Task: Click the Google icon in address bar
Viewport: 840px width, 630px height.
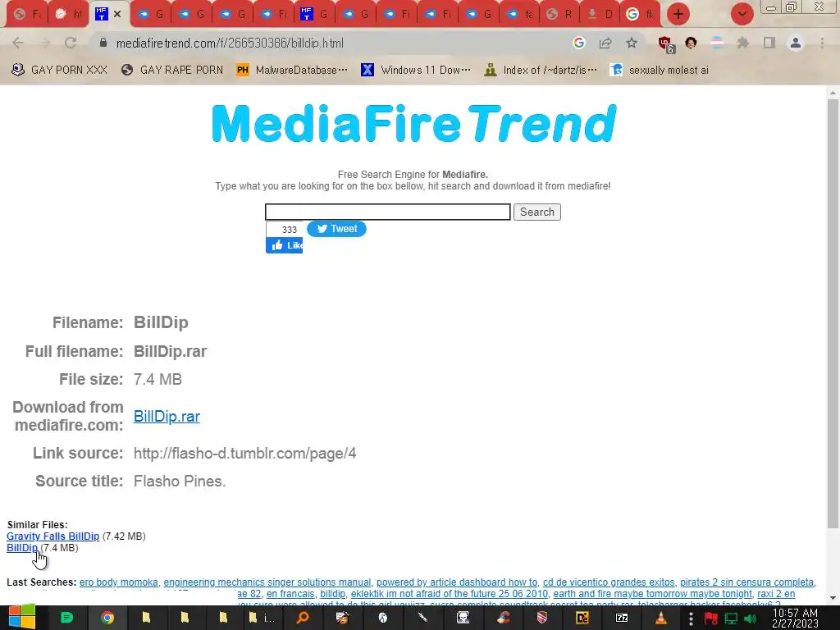Action: click(x=578, y=43)
